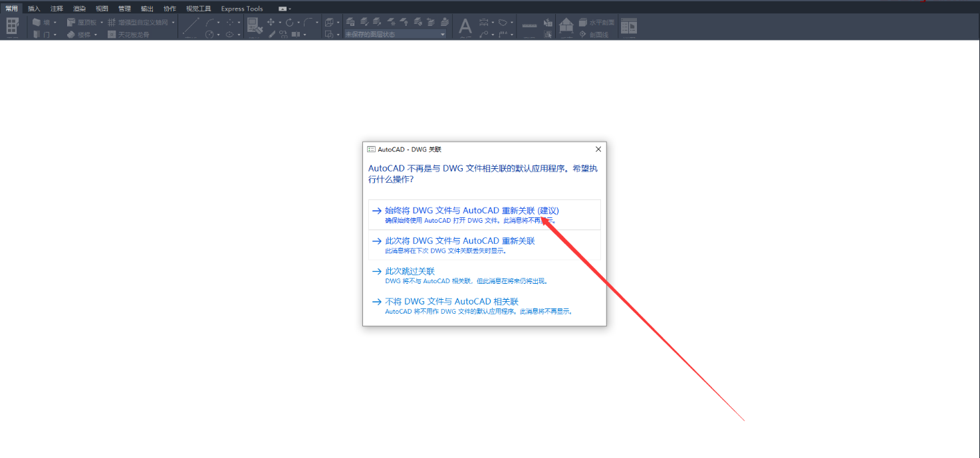Select the 天花板龙骨 ceiling grid tool
The height and width of the screenshot is (458, 980).
(x=128, y=35)
